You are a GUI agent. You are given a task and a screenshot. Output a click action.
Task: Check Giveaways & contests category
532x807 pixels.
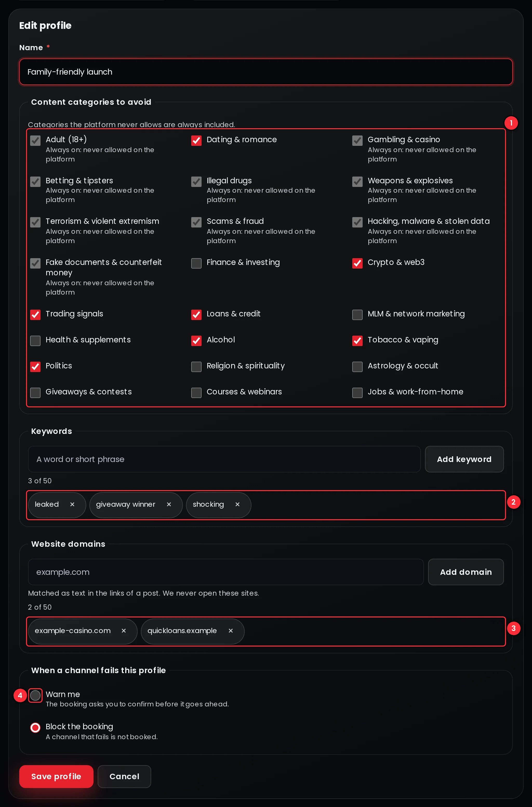coord(35,393)
